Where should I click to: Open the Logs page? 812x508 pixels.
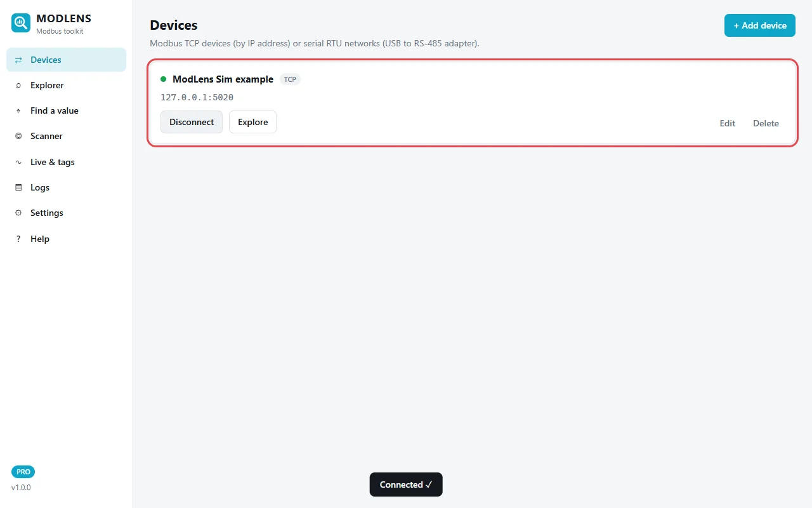66,187
